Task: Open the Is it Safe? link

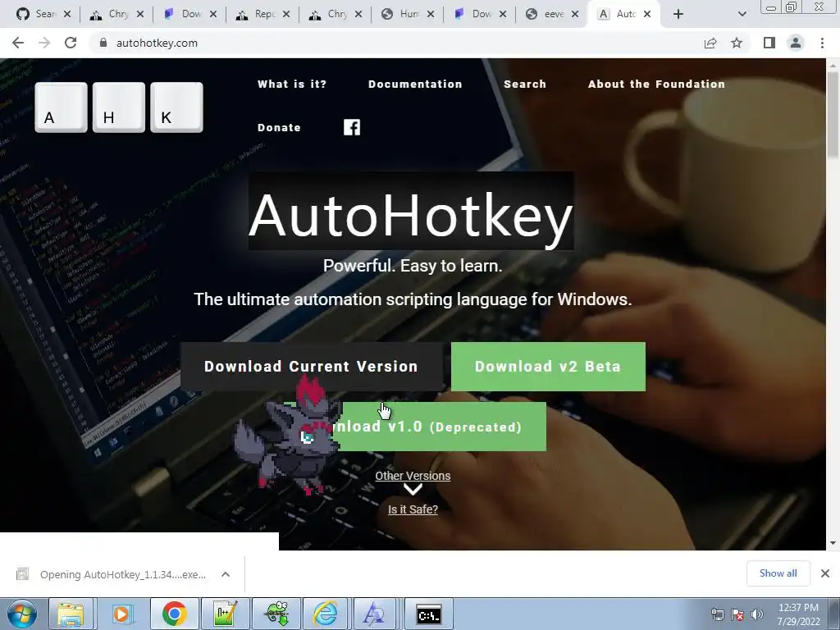Action: point(413,509)
